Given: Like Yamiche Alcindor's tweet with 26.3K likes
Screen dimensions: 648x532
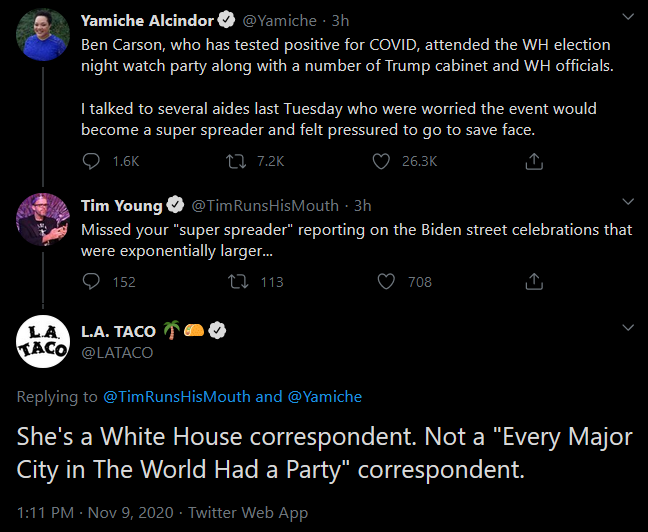Looking at the screenshot, I should tap(381, 161).
